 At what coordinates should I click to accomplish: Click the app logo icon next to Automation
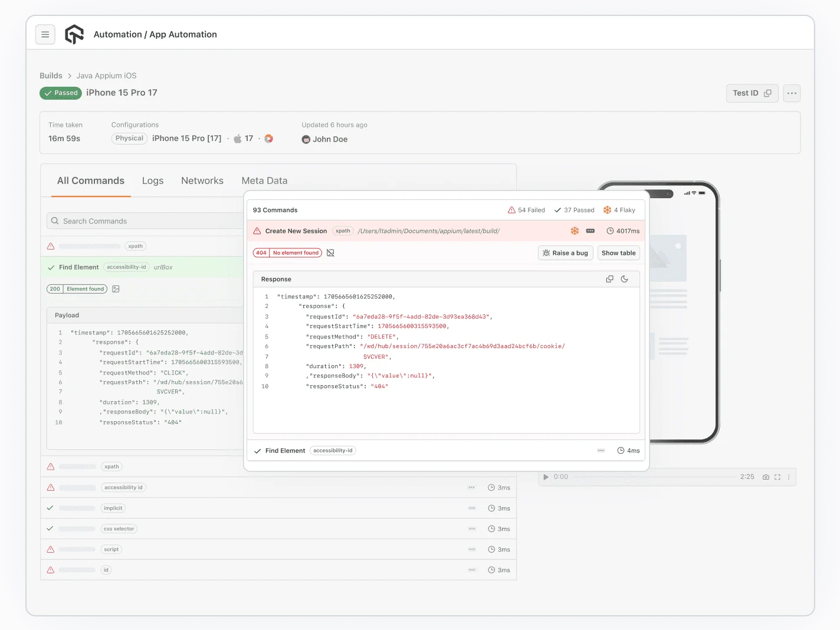(74, 34)
